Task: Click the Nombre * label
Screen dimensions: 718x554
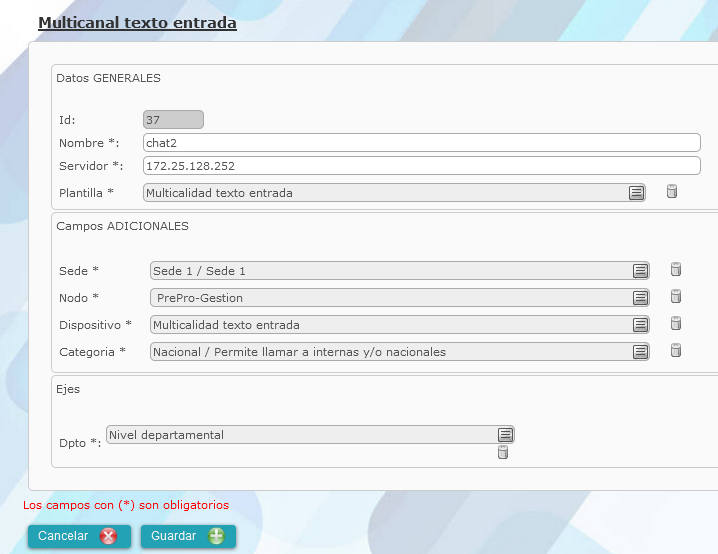Action: (89, 143)
